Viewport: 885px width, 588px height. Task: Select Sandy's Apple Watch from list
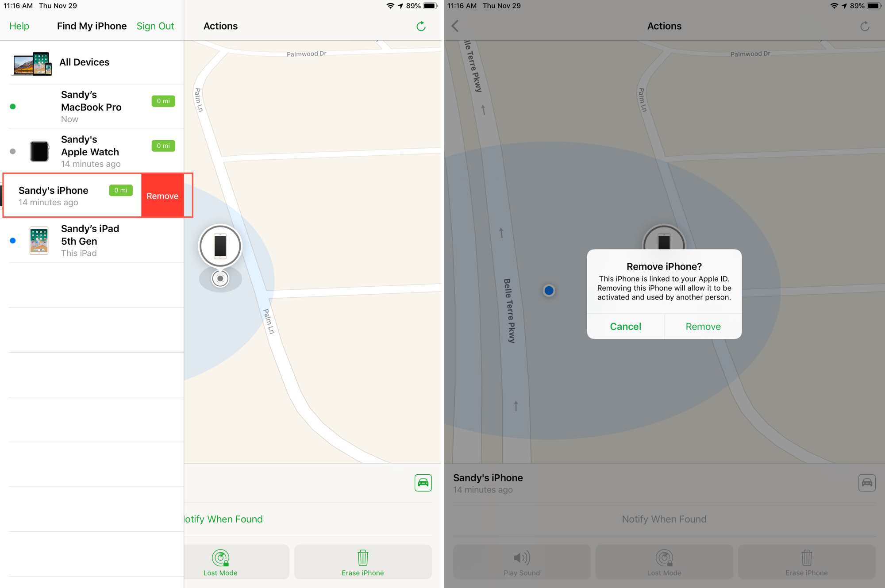[92, 151]
